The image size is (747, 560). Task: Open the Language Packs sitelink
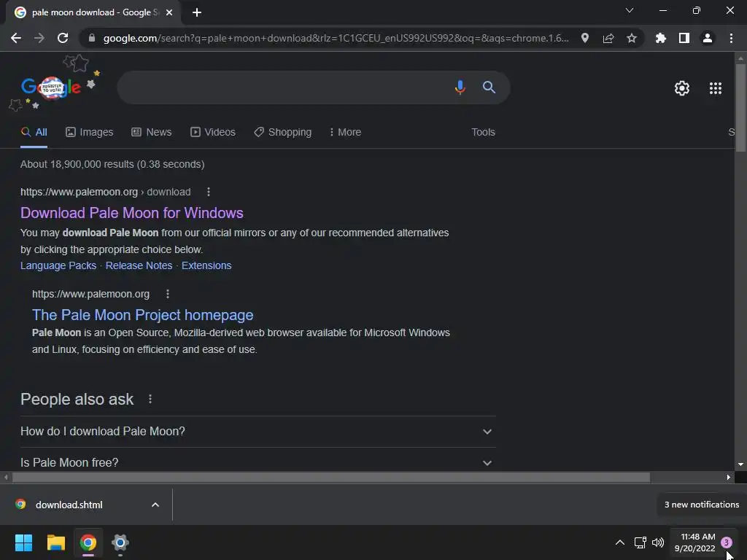point(58,265)
